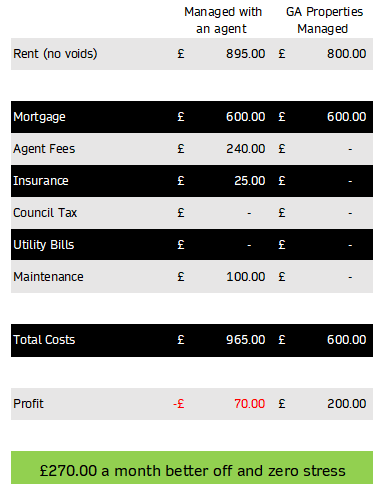The width and height of the screenshot is (380, 490).
Task: Click the Insurance row label
Action: click(x=41, y=181)
